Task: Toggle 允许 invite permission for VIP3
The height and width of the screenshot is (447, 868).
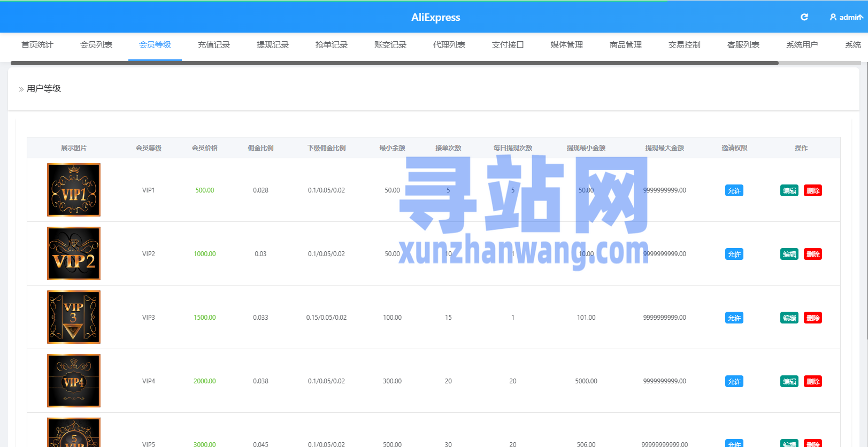Action: point(734,318)
